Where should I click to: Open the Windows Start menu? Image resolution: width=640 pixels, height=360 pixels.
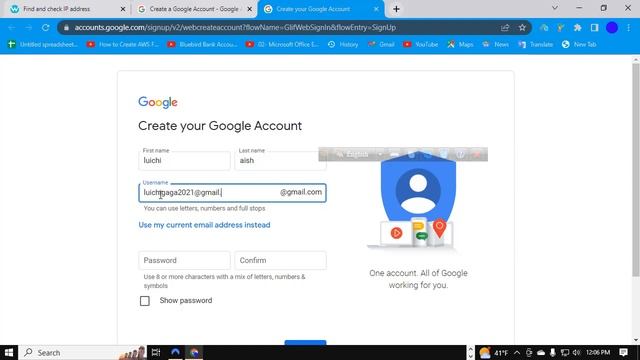[9, 353]
